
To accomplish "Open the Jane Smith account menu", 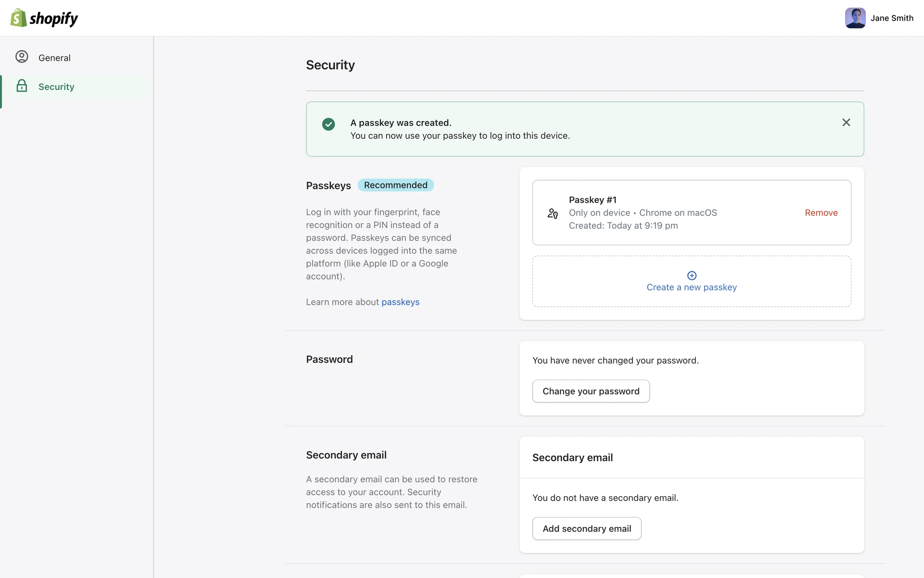I will pos(891,18).
